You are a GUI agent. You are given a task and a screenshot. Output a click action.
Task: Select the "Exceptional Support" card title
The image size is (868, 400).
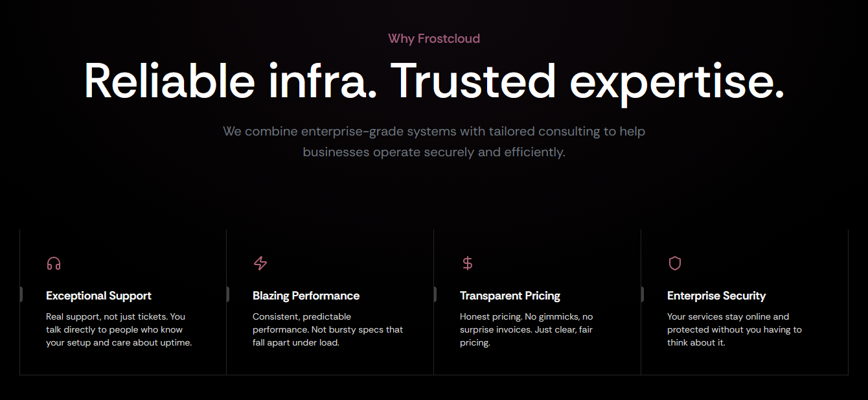click(x=98, y=296)
